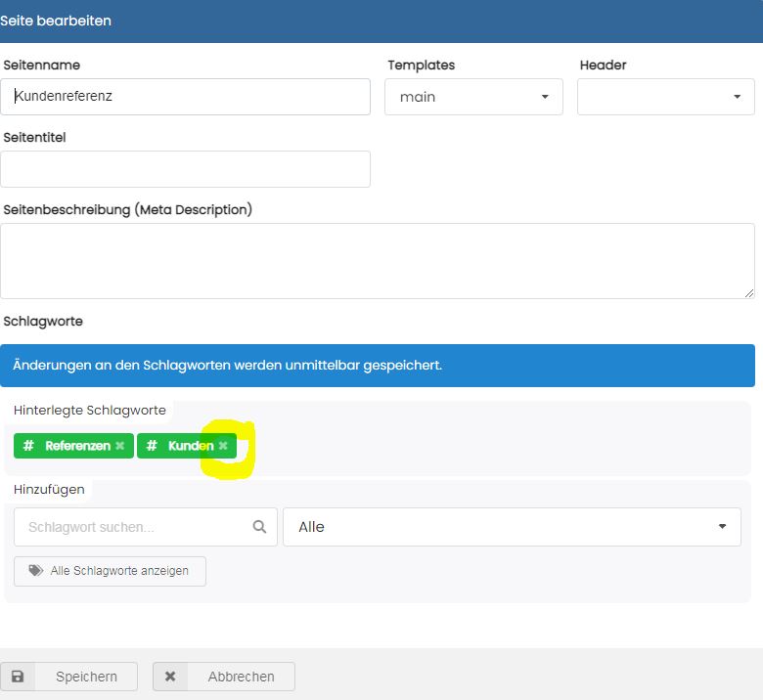Open the Templates dropdown showing main
Viewport: 763px width, 700px height.
tap(473, 97)
